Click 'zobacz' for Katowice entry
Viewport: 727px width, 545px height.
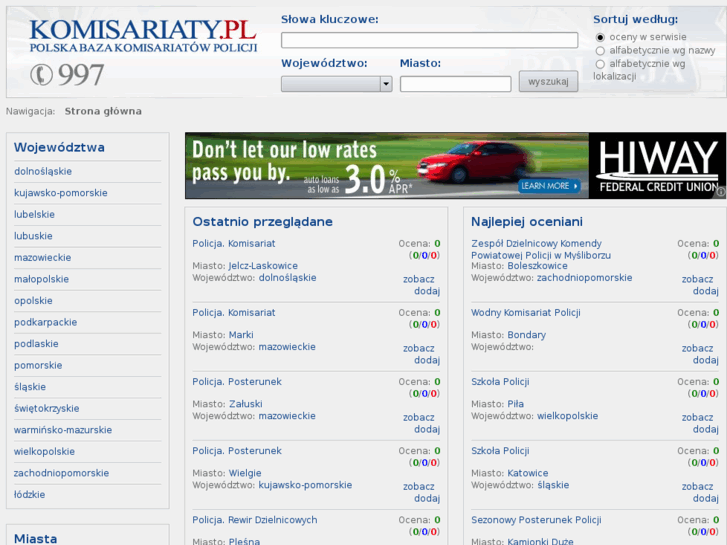click(697, 487)
